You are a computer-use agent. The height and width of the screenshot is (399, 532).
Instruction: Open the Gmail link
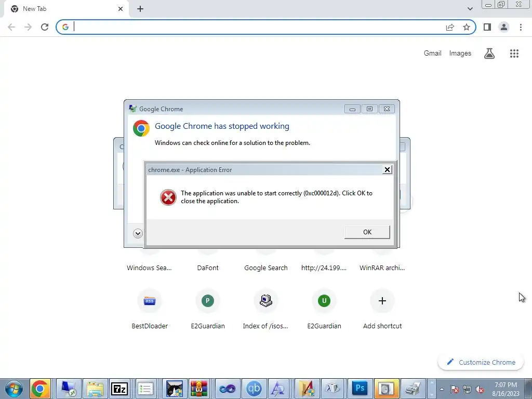click(433, 54)
